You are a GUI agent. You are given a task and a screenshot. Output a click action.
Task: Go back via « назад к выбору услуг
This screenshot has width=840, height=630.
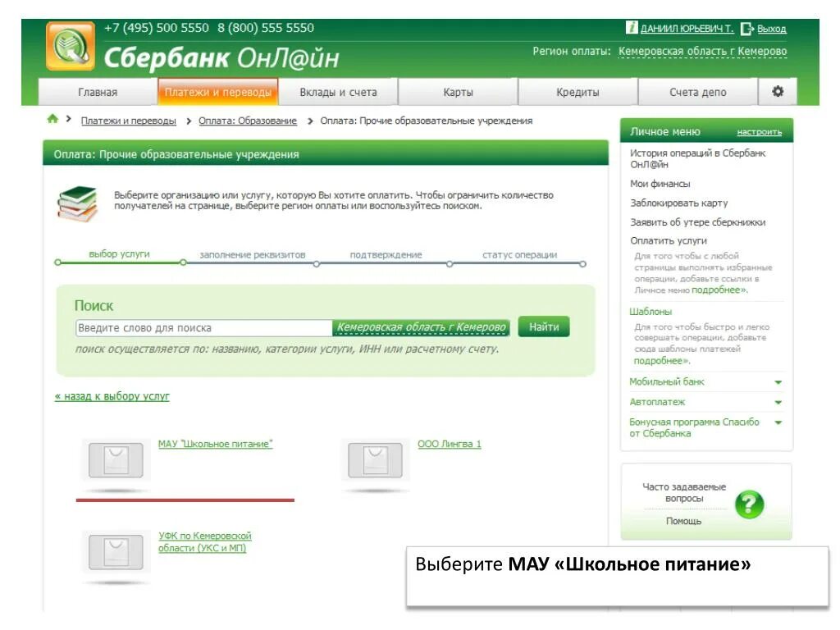[x=112, y=396]
